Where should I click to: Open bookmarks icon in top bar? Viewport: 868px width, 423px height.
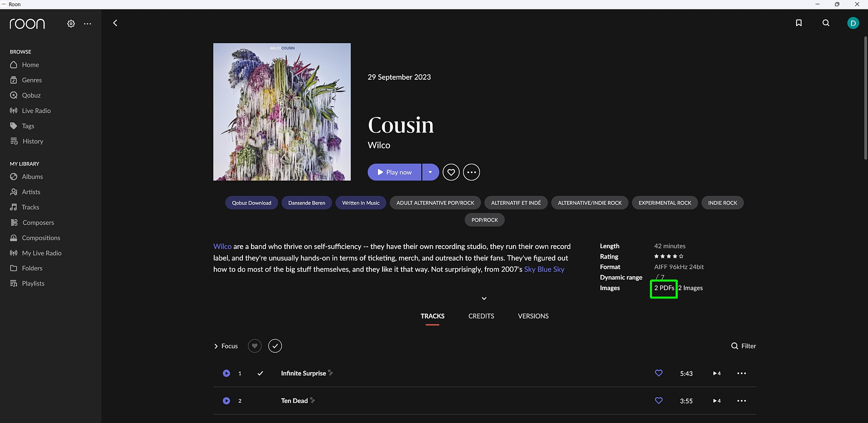pos(799,23)
